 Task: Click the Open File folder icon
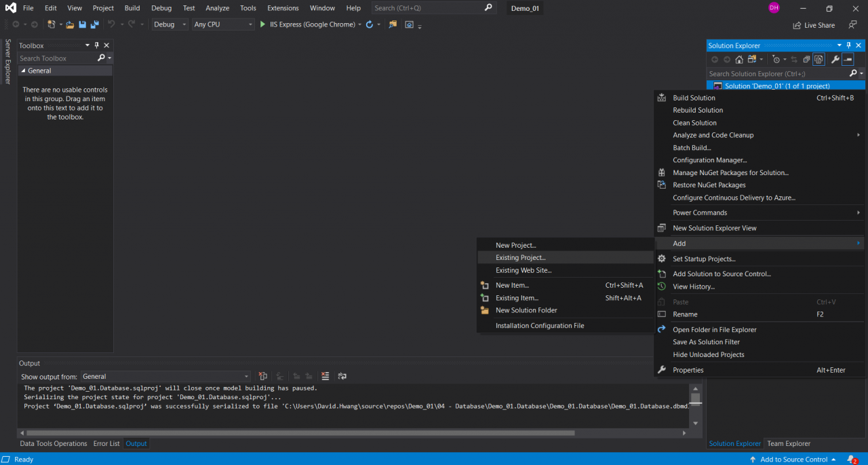pos(70,24)
